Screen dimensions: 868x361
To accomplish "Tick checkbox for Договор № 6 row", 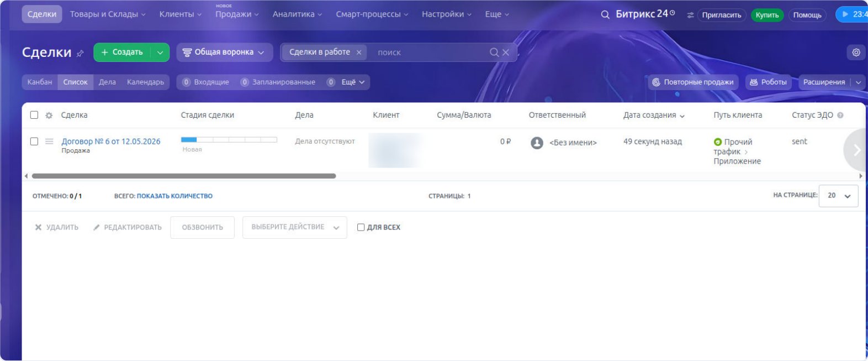I will click(x=34, y=142).
